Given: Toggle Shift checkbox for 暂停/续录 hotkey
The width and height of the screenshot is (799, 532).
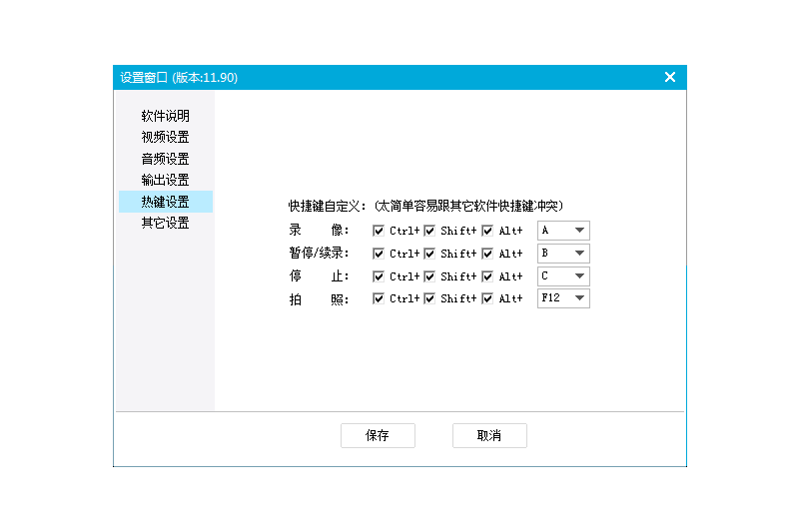Looking at the screenshot, I should click(429, 254).
